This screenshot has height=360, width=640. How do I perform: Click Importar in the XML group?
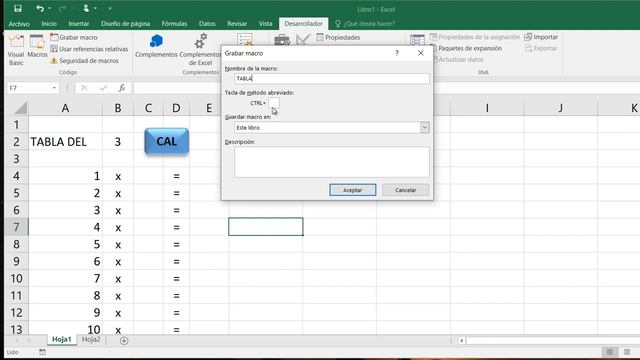point(541,37)
